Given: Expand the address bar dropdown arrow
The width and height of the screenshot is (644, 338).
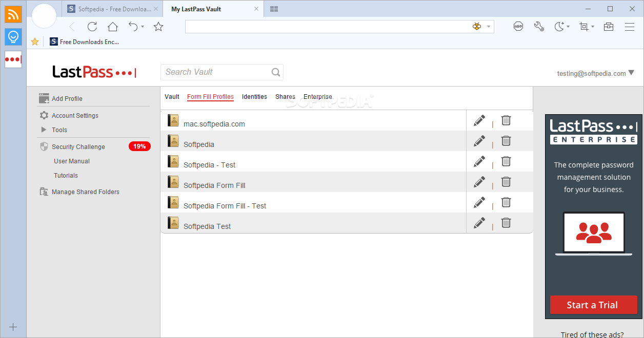Looking at the screenshot, I should click(489, 27).
